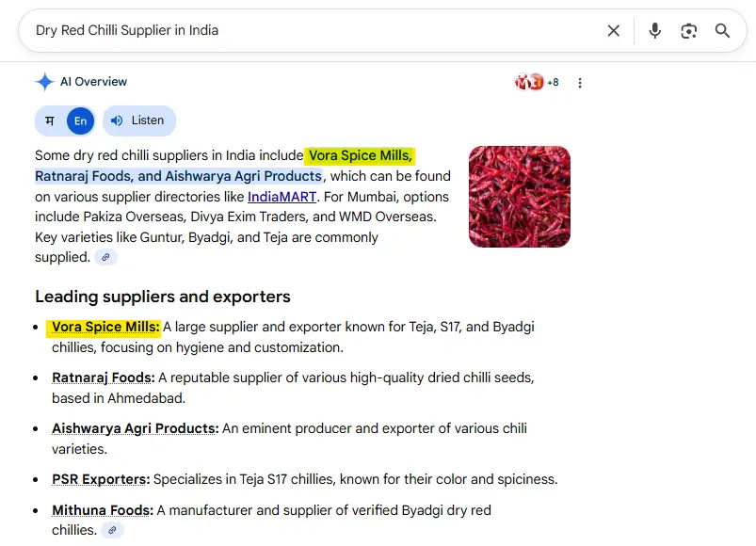Click the Mithuna Foods supplier name
The image size is (756, 546).
coord(102,510)
